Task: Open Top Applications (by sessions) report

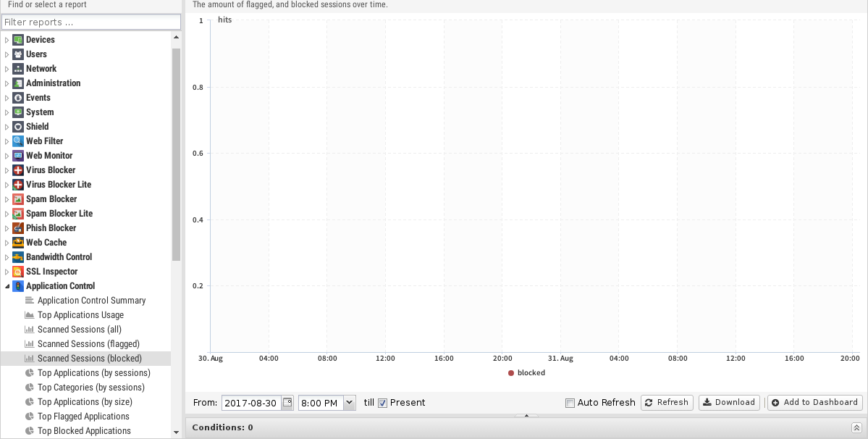Action: 94,373
